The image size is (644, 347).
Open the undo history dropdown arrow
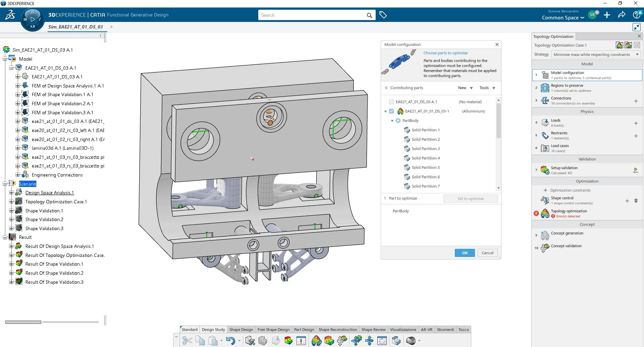point(239,341)
